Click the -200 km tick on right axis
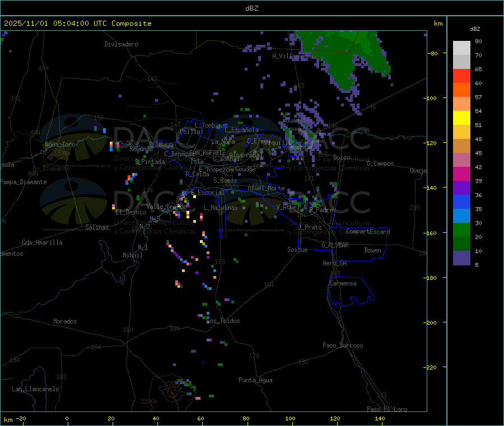Image resolution: width=504 pixels, height=426 pixels. pyautogui.click(x=431, y=322)
